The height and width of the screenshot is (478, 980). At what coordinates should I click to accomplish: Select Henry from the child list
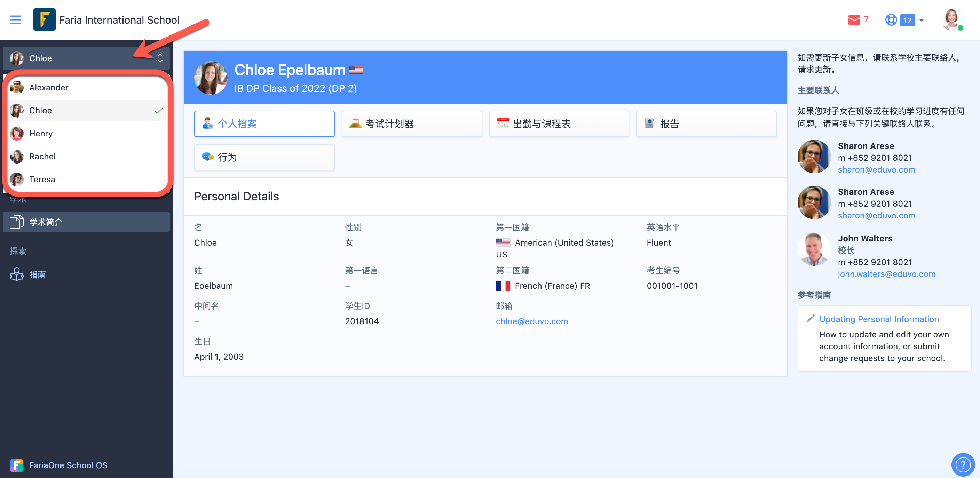(x=87, y=134)
